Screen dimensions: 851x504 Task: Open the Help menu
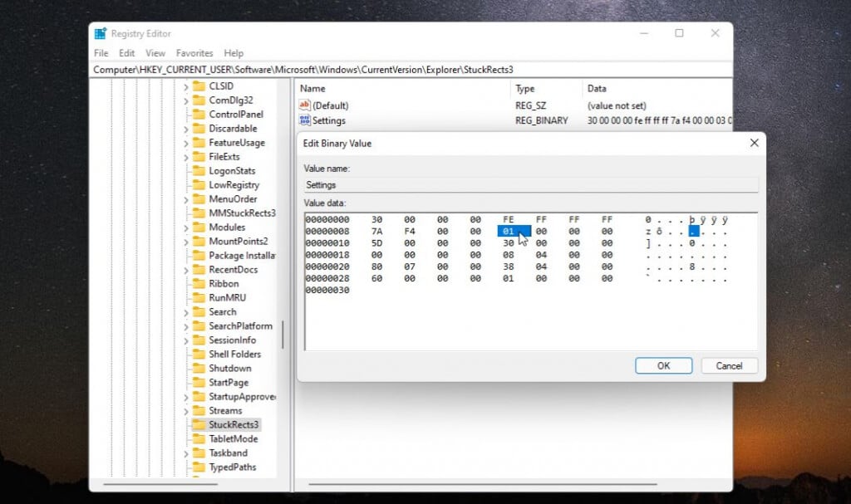click(x=234, y=53)
